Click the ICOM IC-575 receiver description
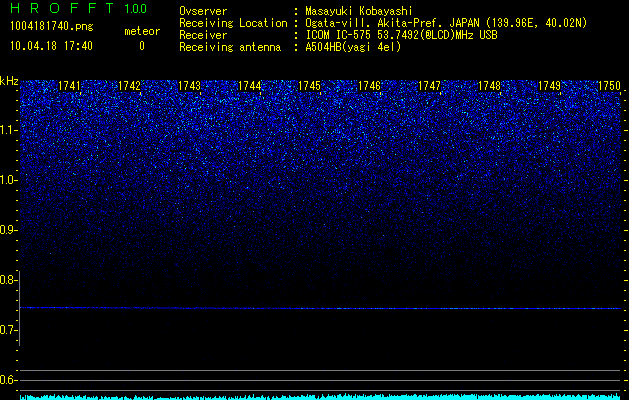 pos(401,35)
